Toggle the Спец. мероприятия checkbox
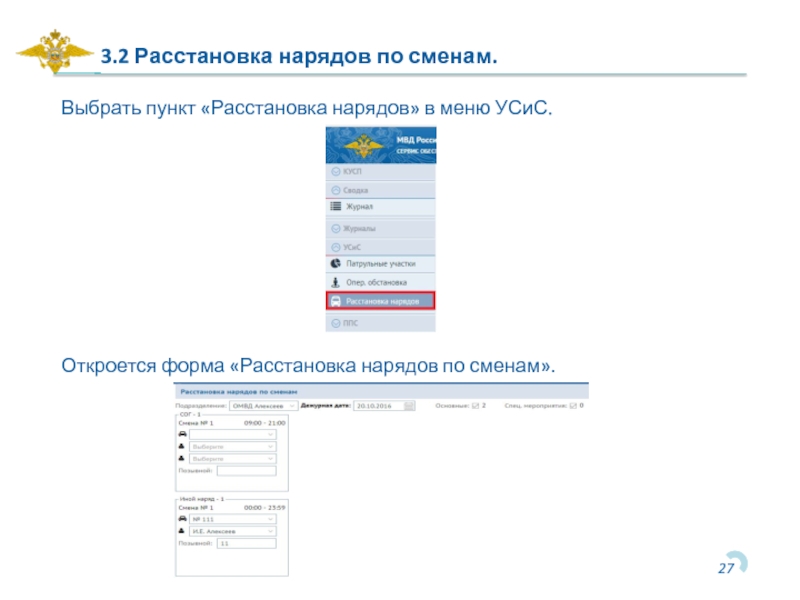Screen dimensions: 800x600 point(573,406)
